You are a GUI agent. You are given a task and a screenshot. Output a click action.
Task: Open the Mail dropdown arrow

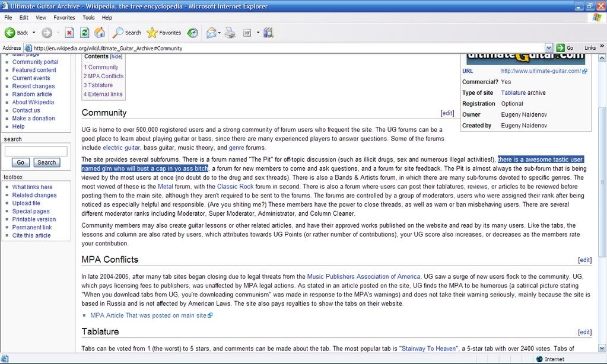(220, 33)
